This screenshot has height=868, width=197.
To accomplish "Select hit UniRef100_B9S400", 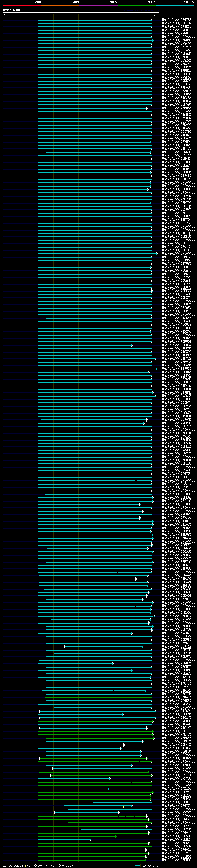I will [x=177, y=43].
